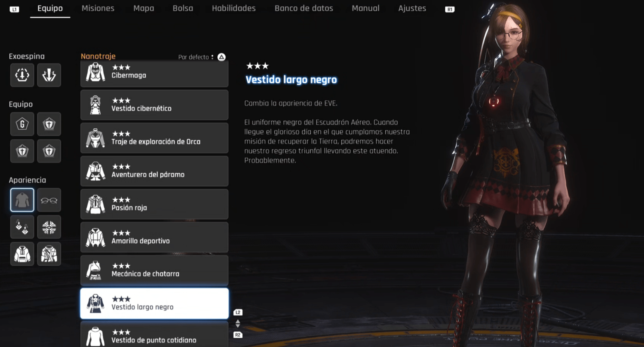
Task: Select the glasses appearance slot
Action: coord(49,200)
